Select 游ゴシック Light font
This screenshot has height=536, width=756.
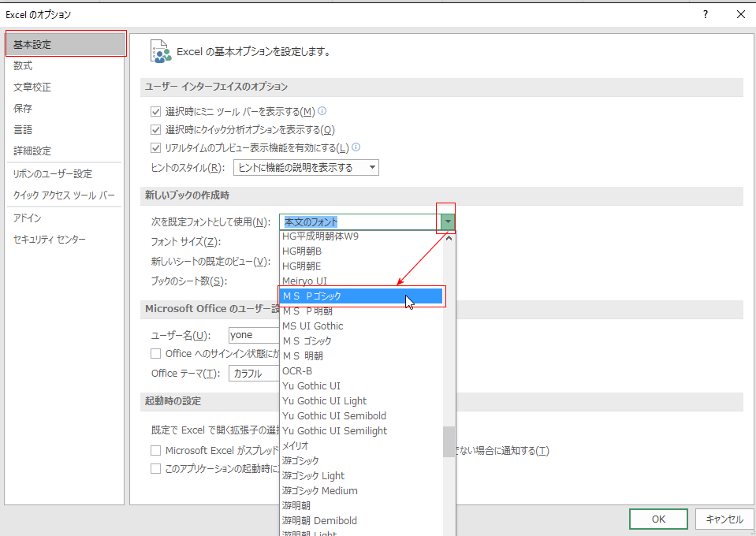pyautogui.click(x=360, y=475)
